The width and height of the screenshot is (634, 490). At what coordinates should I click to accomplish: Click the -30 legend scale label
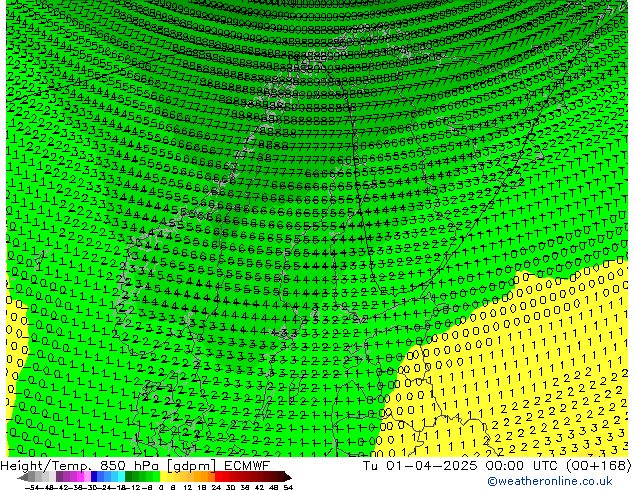(x=91, y=487)
